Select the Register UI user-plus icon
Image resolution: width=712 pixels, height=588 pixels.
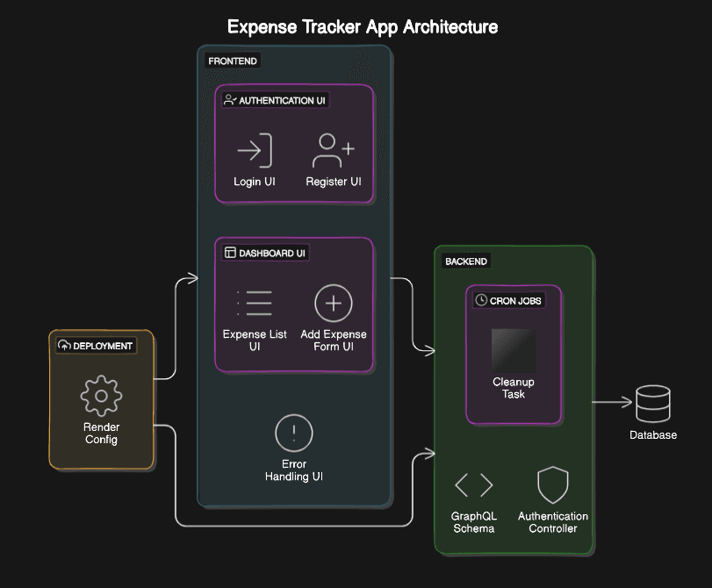pos(333,151)
